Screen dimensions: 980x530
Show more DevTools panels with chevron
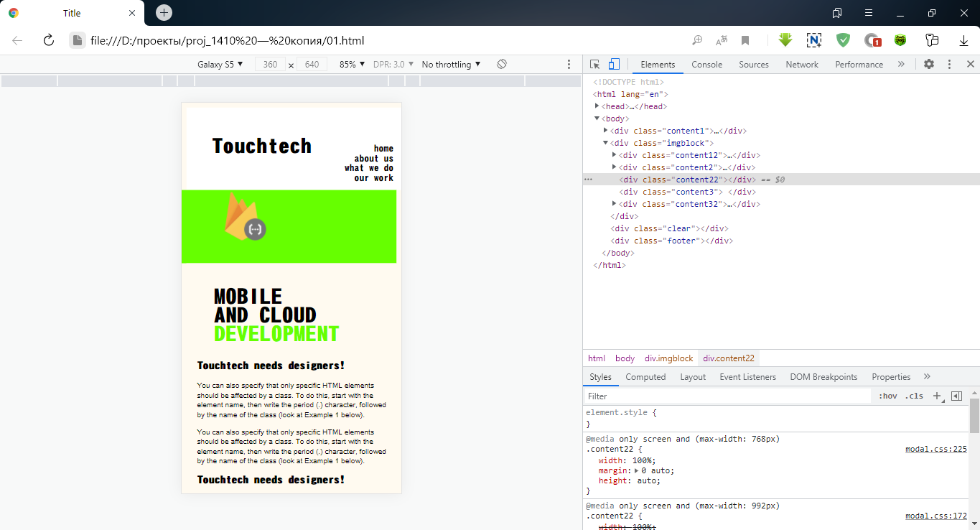click(901, 65)
